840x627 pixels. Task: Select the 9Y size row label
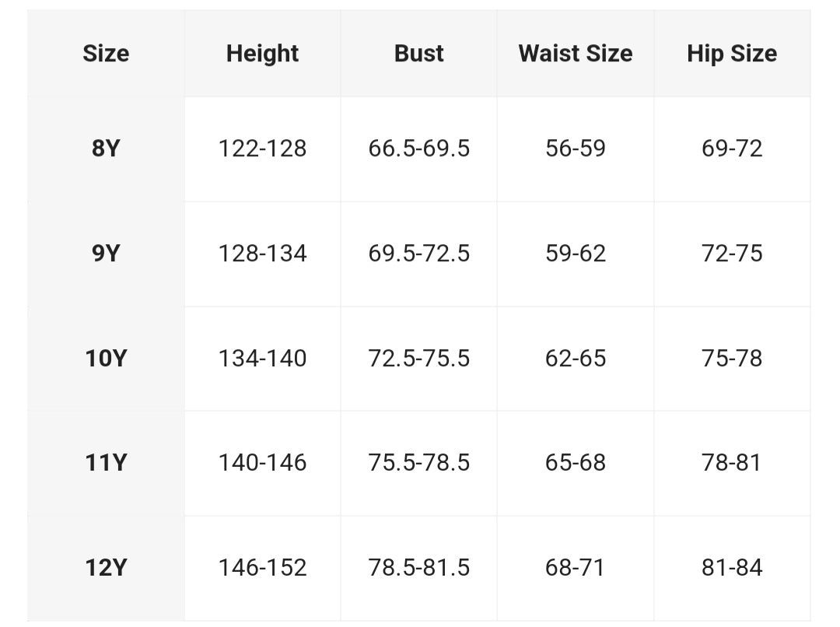pos(106,254)
